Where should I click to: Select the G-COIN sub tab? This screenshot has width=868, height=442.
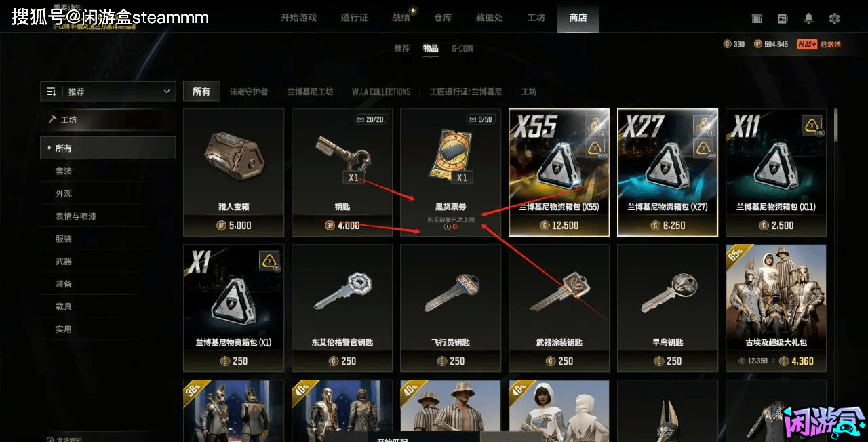click(x=462, y=48)
